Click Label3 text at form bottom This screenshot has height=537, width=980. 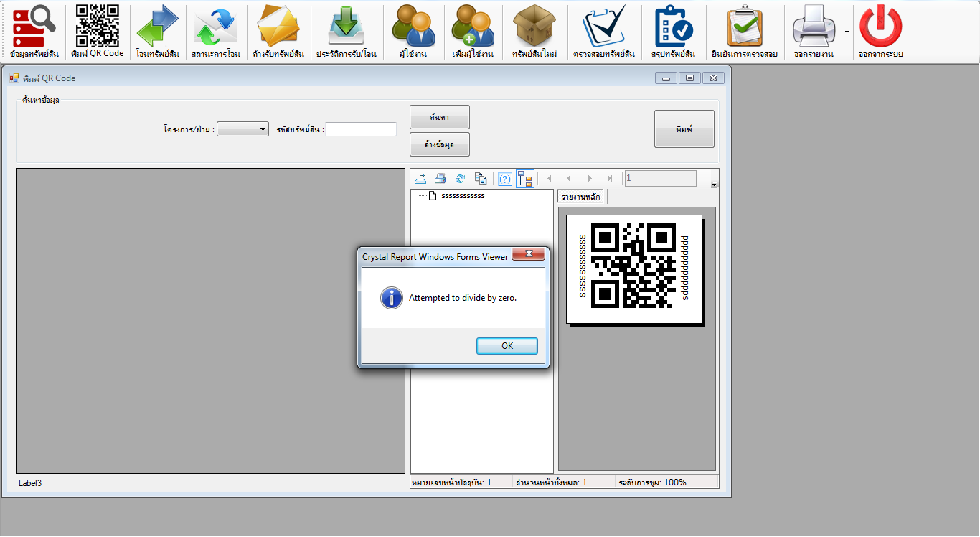[30, 483]
